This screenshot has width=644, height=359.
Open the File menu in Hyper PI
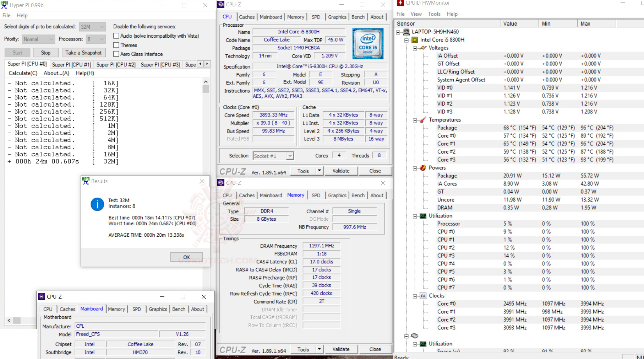[x=6, y=15]
